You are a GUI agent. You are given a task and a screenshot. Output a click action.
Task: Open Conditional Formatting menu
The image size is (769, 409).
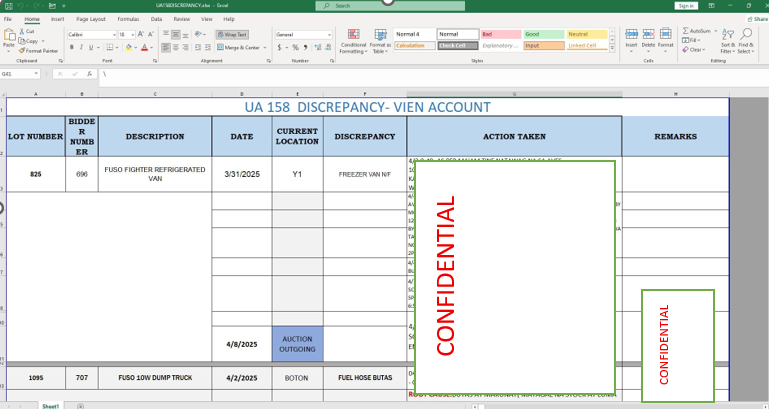353,41
